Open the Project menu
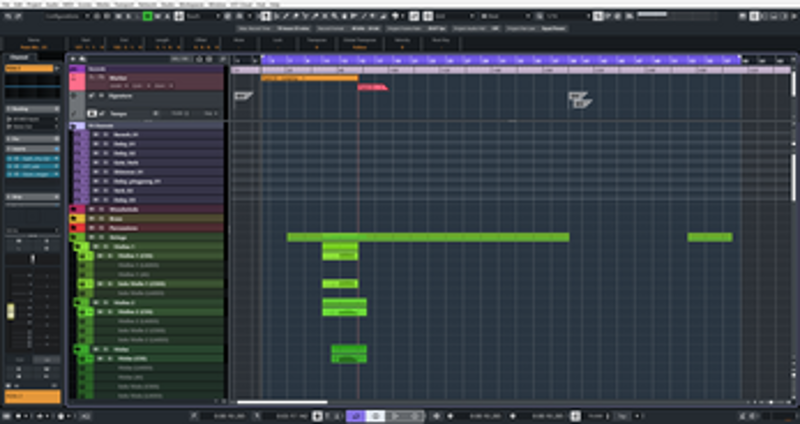This screenshot has height=424, width=800. (33, 5)
